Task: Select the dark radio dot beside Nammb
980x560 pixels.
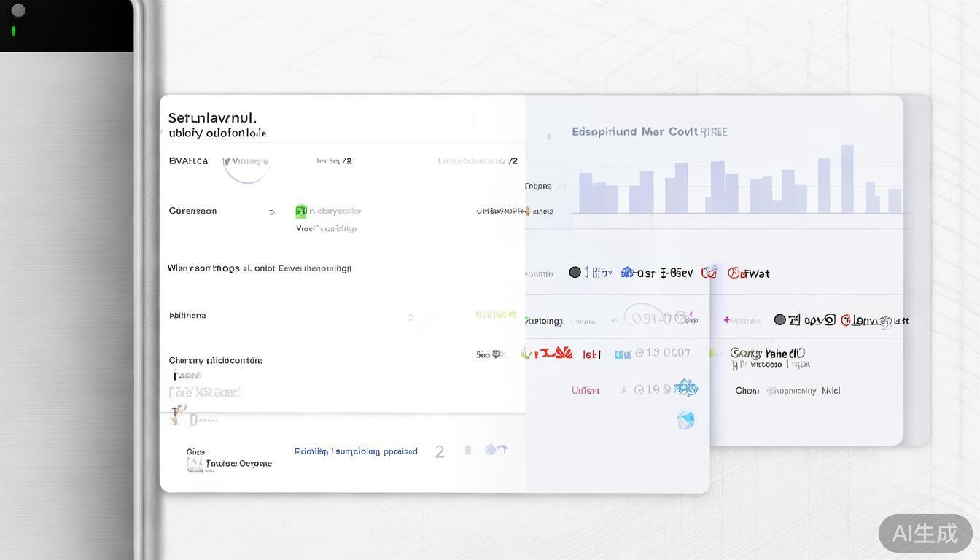Action: point(575,273)
